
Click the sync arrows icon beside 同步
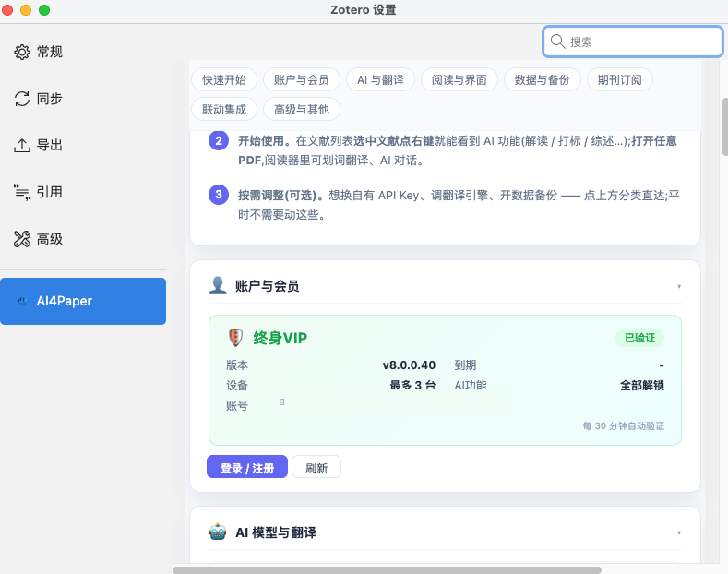click(22, 99)
